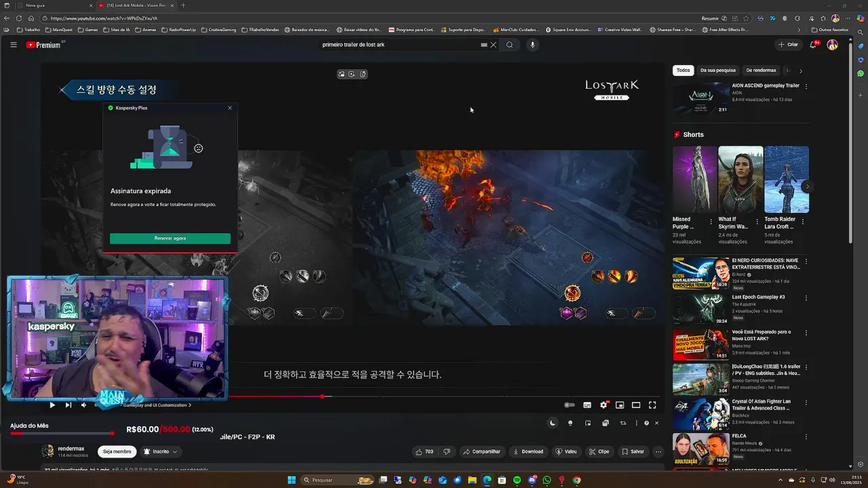868x488 pixels.
Task: Select the De rendermax chip
Action: coord(761,70)
